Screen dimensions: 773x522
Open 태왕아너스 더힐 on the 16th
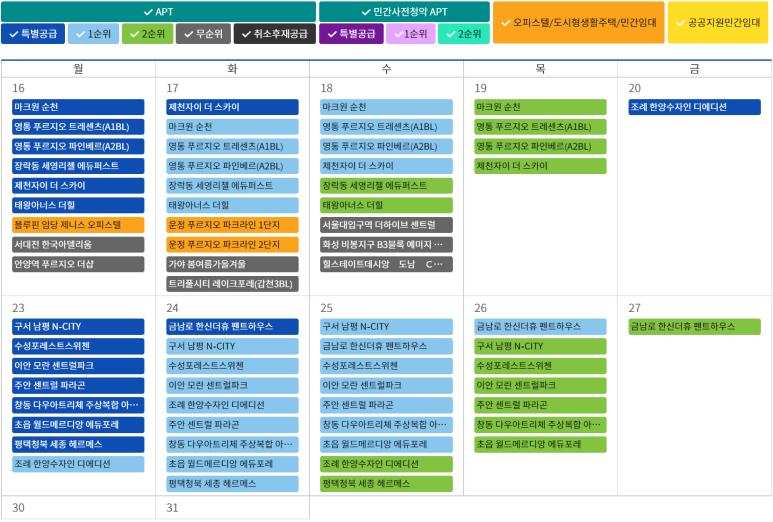tap(78, 206)
